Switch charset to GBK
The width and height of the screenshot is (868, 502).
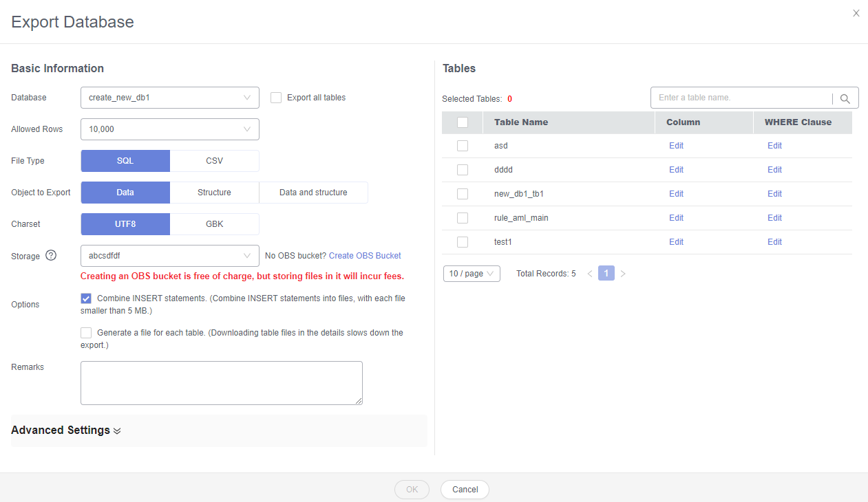(214, 224)
